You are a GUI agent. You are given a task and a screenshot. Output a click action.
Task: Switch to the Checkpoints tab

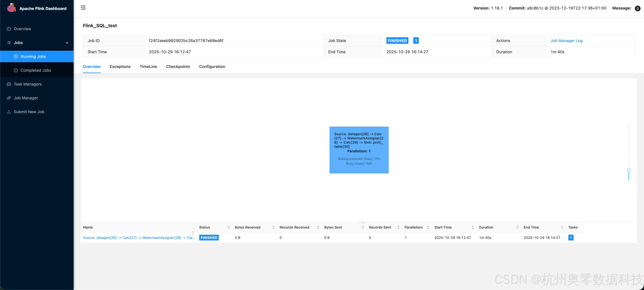[x=178, y=67]
